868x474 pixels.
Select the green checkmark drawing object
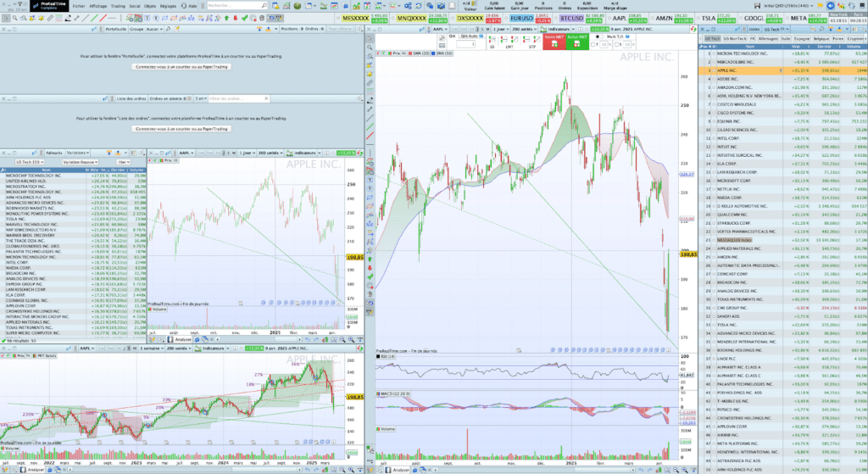pyautogui.click(x=244, y=19)
